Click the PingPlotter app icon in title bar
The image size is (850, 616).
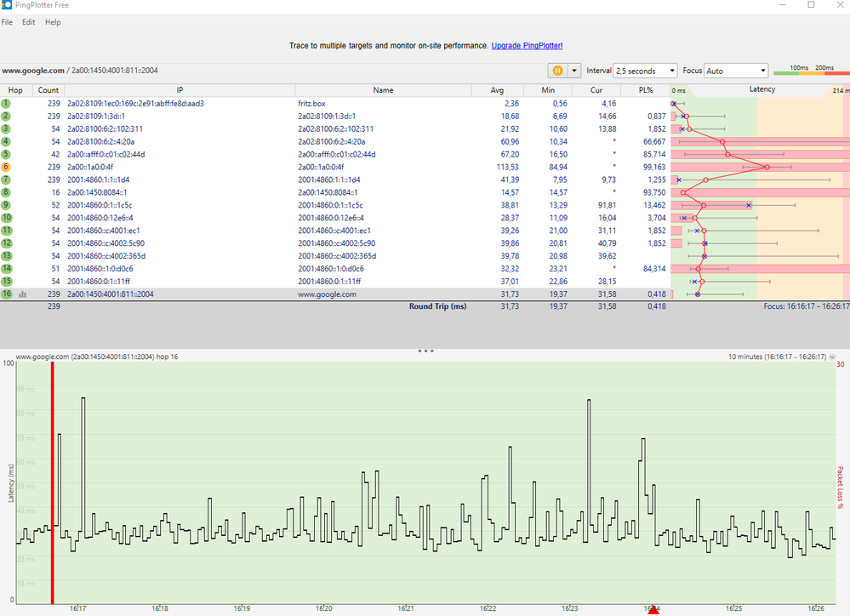click(x=7, y=5)
